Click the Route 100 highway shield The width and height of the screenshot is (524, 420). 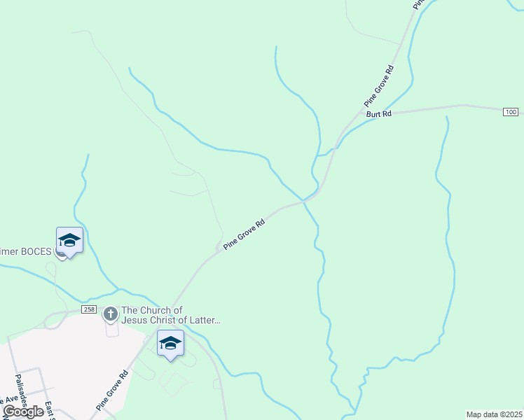click(x=511, y=112)
